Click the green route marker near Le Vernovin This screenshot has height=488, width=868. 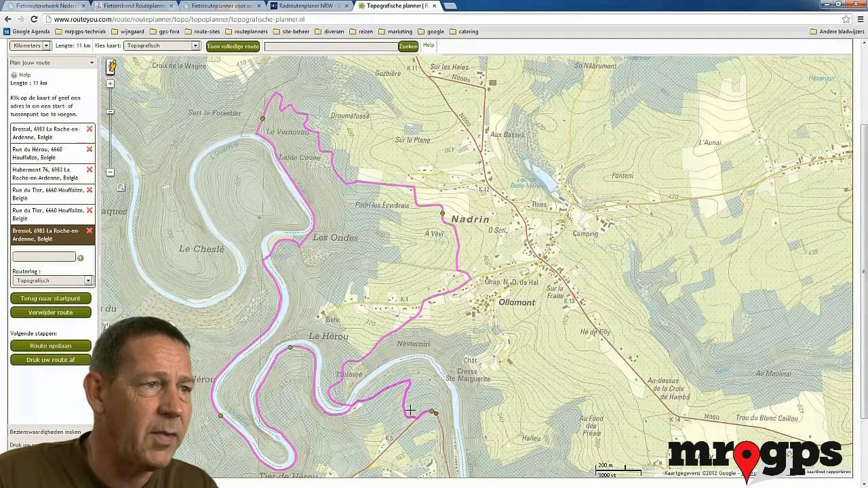(262, 119)
